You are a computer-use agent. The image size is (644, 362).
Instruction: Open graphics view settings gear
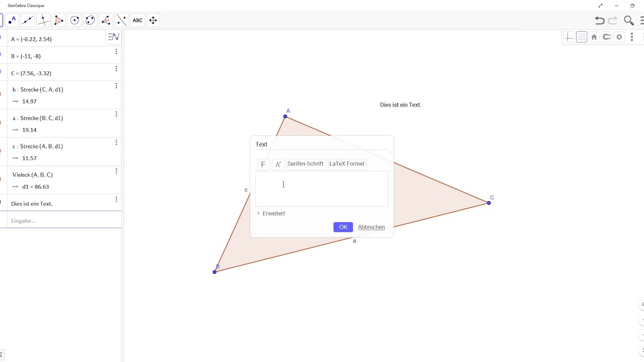coord(619,37)
